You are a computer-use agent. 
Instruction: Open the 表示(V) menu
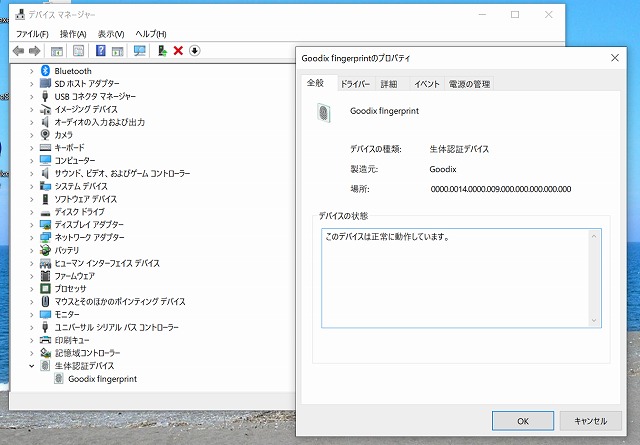pos(111,34)
